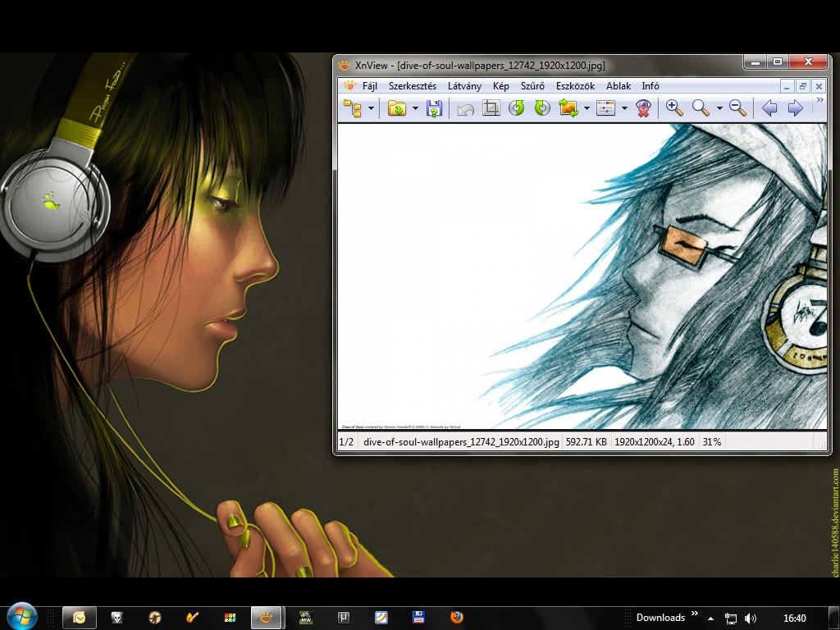The image size is (840, 630).
Task: Click the displayed wallpaper image in XnView
Action: 582,276
